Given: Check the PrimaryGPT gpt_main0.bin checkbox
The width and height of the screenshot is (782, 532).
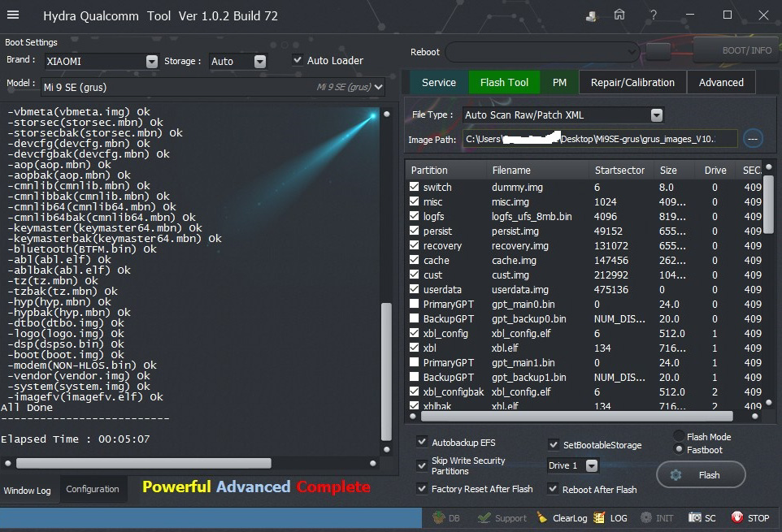Looking at the screenshot, I should coord(414,304).
